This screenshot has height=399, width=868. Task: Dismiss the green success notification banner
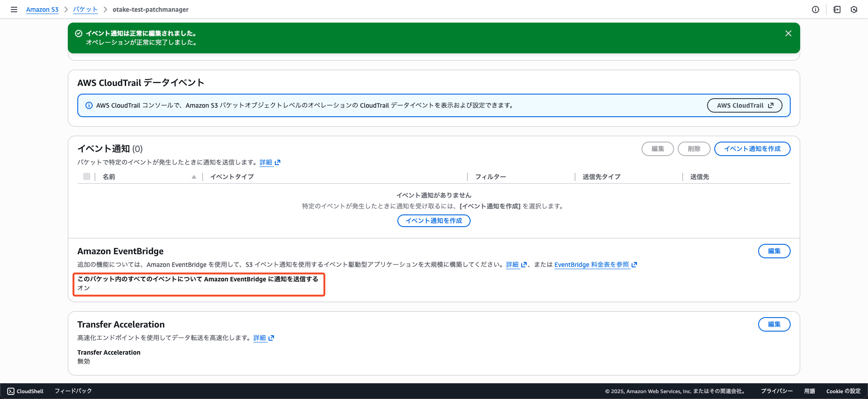point(788,33)
